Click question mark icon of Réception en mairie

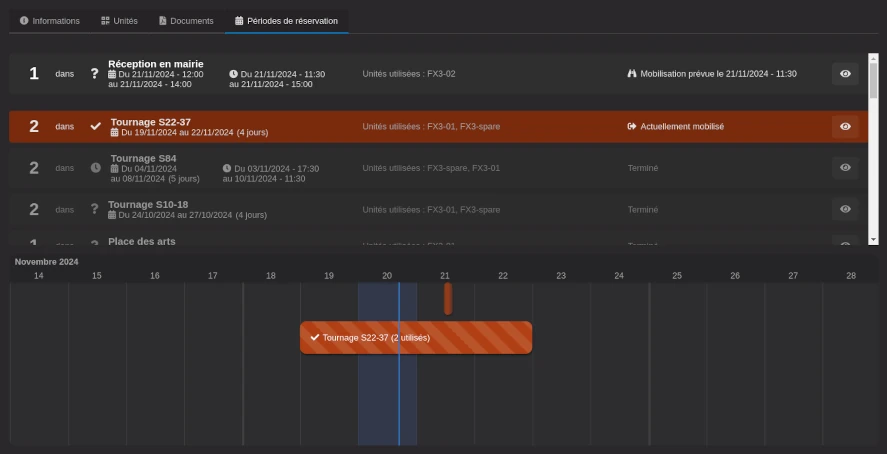95,74
